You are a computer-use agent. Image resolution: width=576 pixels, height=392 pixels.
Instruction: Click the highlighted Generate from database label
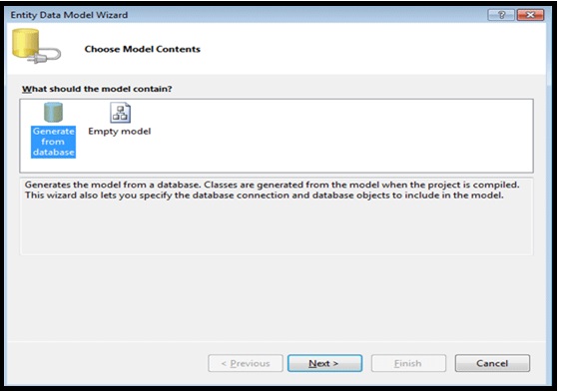[x=53, y=142]
